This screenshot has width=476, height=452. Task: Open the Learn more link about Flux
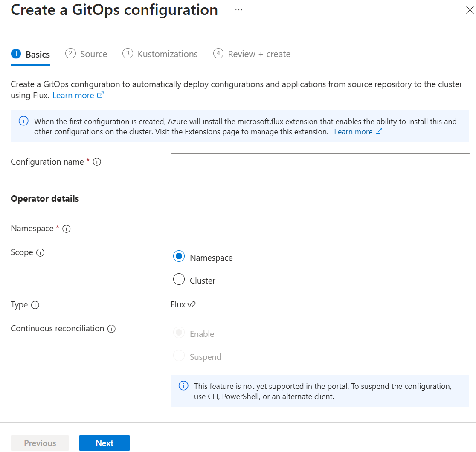click(x=73, y=95)
